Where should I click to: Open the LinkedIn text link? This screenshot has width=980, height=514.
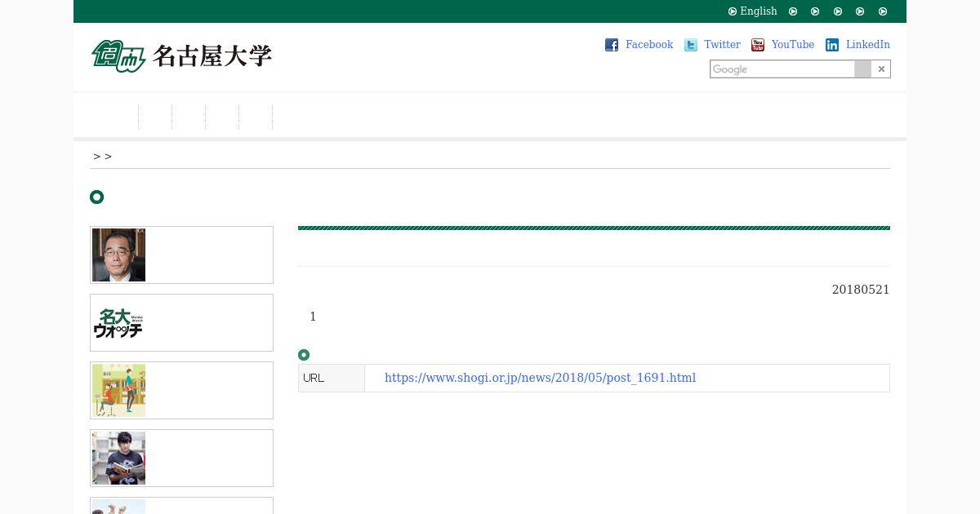tap(868, 45)
